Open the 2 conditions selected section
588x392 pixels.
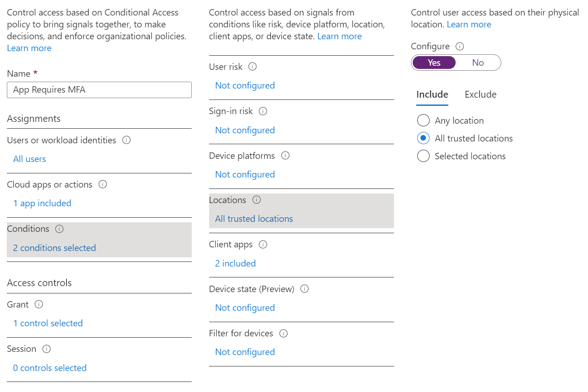tap(54, 248)
